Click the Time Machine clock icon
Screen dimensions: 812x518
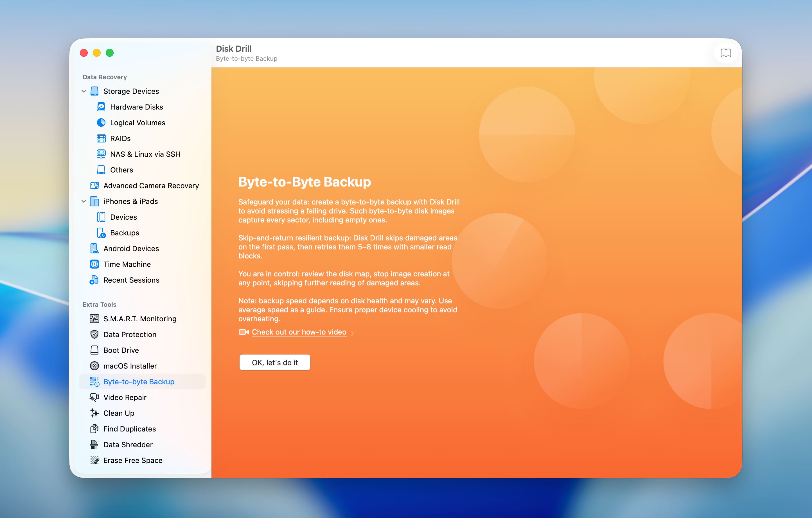click(94, 264)
